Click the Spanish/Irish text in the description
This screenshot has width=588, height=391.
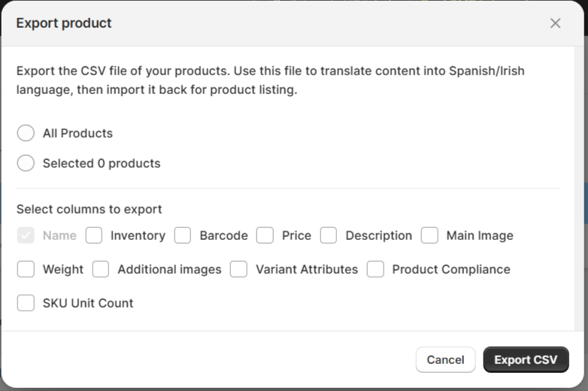pos(486,71)
